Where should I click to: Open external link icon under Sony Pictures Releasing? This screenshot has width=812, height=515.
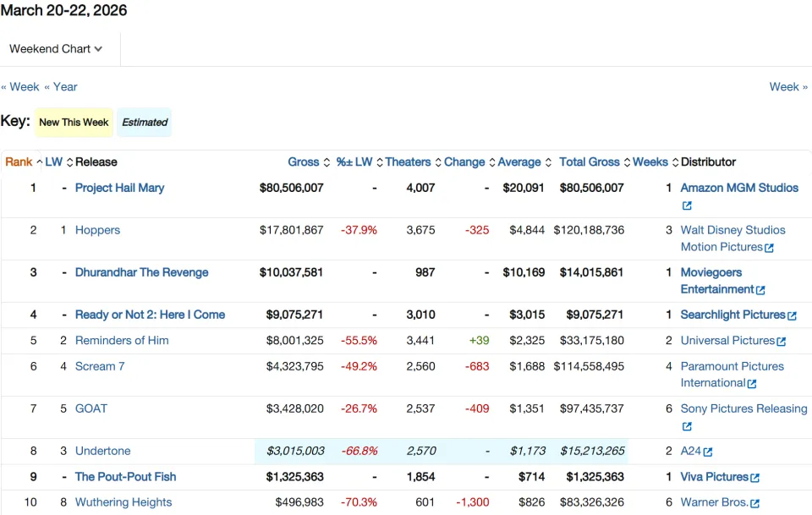[x=687, y=426]
